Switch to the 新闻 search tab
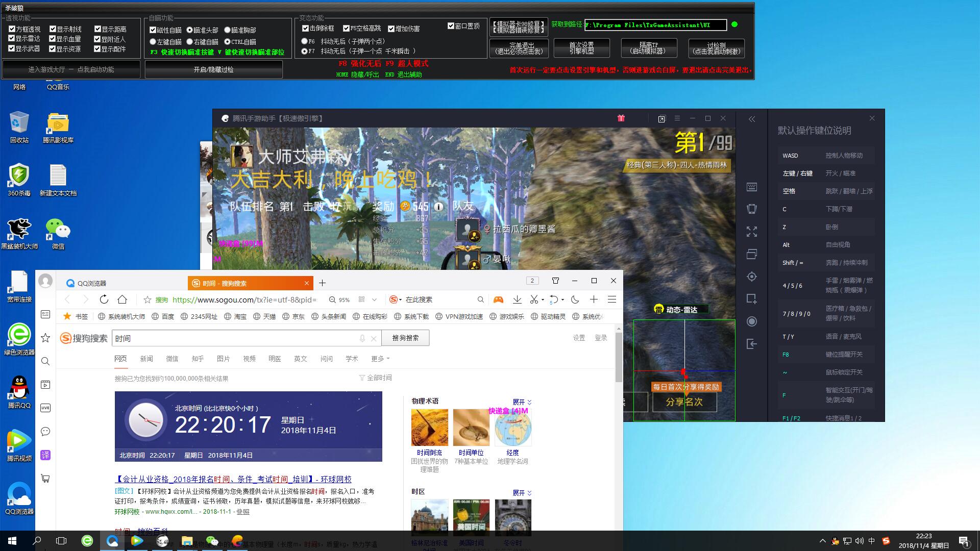The height and width of the screenshot is (551, 980). click(146, 359)
